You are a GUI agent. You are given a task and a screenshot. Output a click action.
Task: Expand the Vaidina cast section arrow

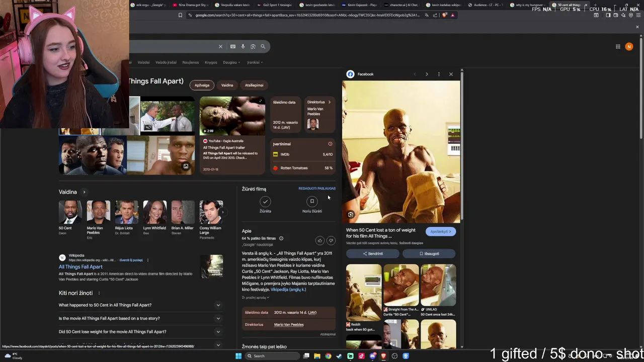click(x=84, y=192)
